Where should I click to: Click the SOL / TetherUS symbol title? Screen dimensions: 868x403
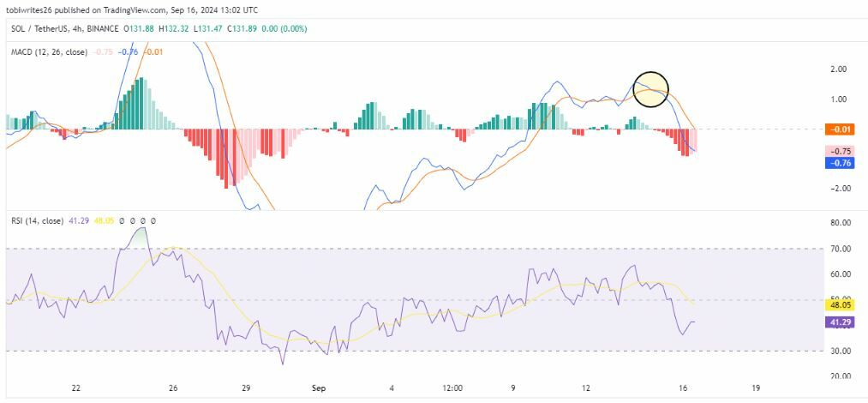tap(42, 29)
